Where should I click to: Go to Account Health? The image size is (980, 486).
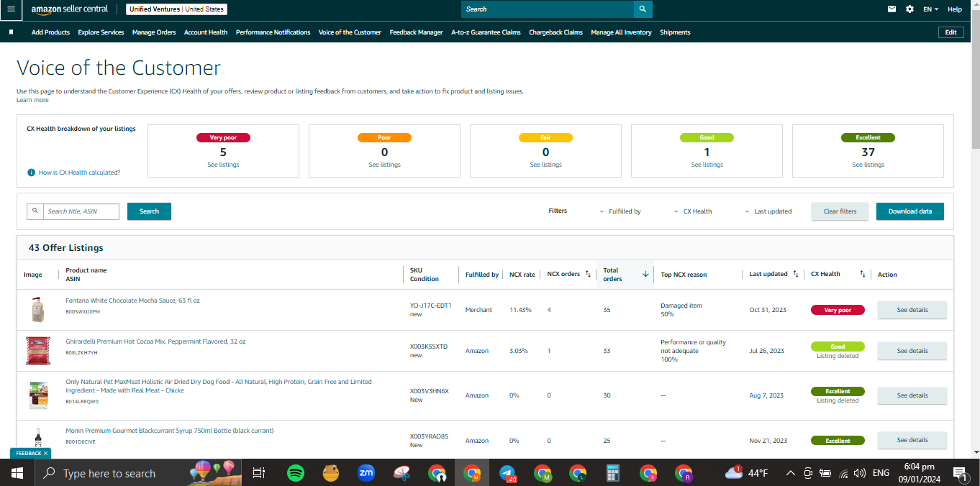click(206, 32)
